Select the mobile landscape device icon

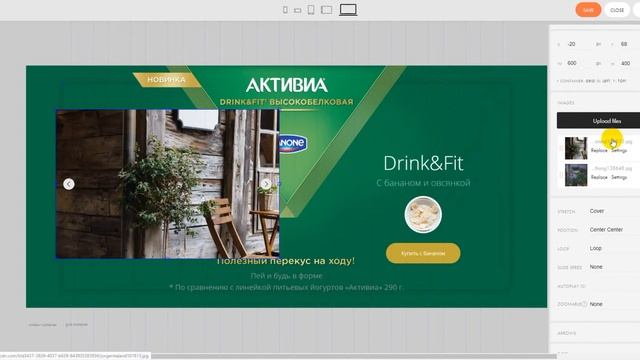298,10
